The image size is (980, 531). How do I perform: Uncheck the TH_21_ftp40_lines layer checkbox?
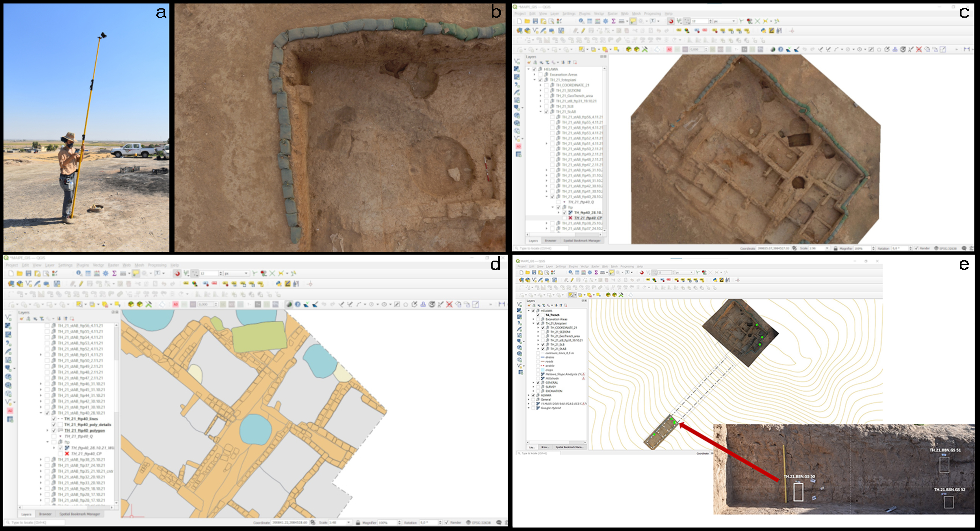pos(54,419)
